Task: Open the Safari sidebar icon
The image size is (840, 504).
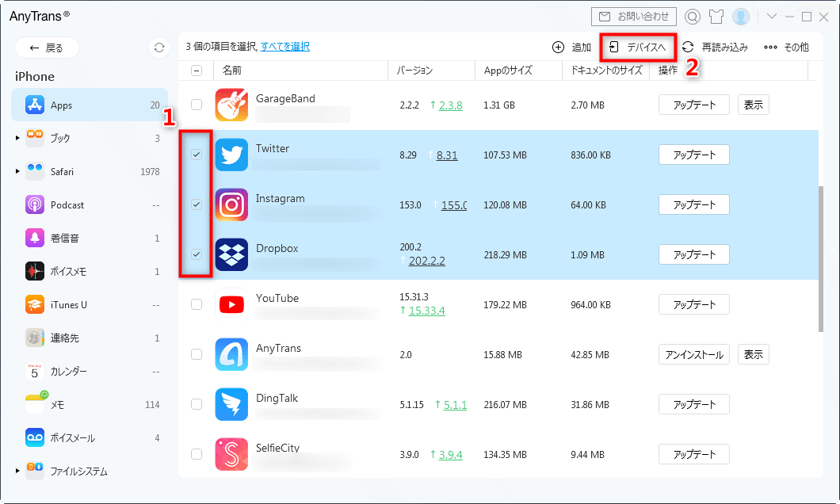Action: (35, 171)
